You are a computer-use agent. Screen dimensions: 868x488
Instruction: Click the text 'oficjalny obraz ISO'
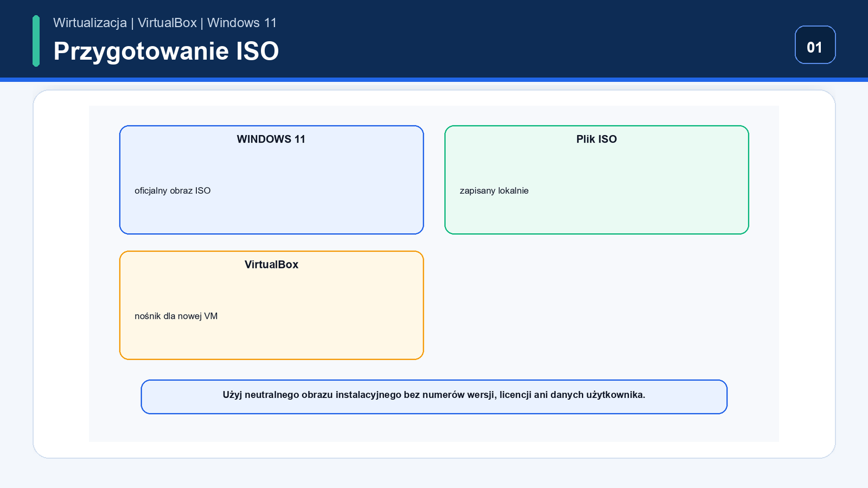click(x=173, y=191)
